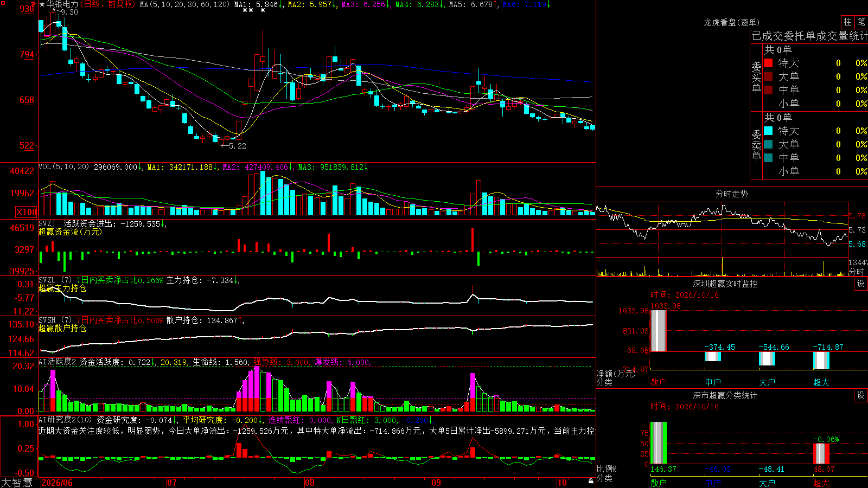Click 9.30 high price label on chart
Image resolution: width=868 pixels, height=488 pixels.
click(69, 12)
